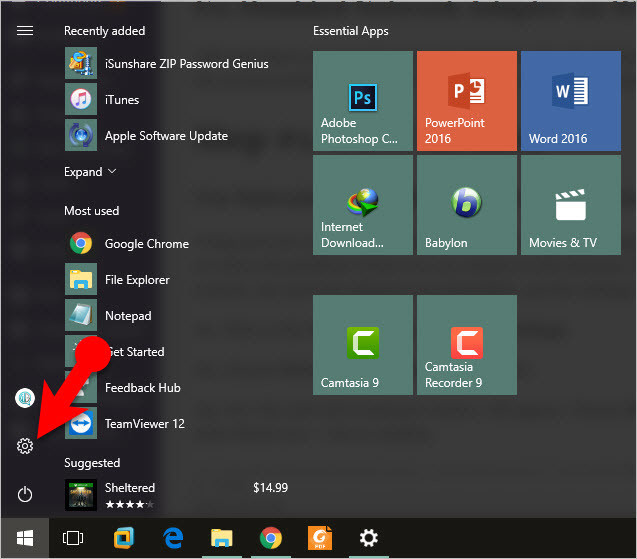This screenshot has width=637, height=559.
Task: Open the hamburger menu at top of Start
Action: (25, 31)
